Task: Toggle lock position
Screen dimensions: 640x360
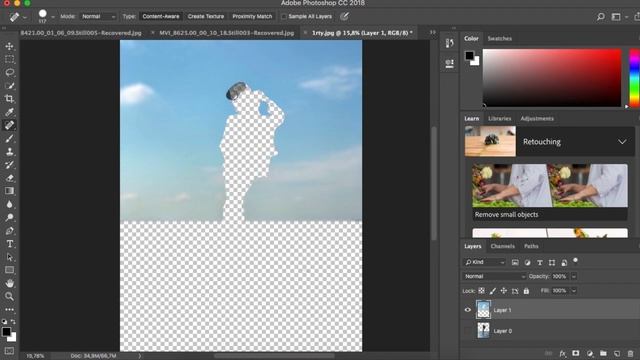Action: pos(504,291)
